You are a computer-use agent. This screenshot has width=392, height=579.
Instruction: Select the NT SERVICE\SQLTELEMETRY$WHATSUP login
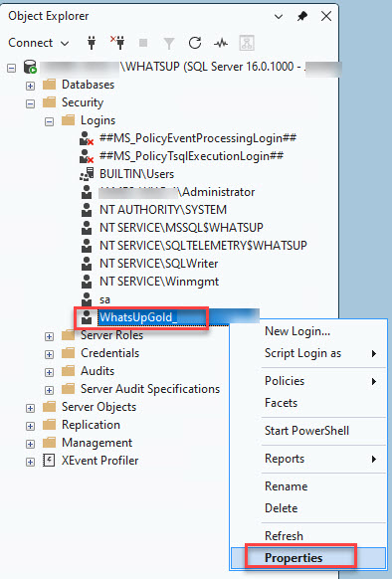pos(203,246)
